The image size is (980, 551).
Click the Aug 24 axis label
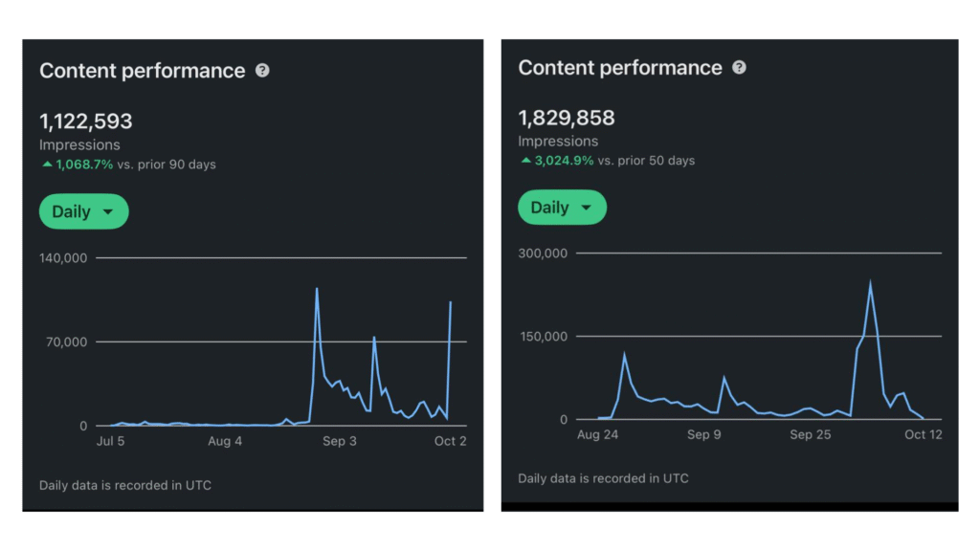click(597, 434)
